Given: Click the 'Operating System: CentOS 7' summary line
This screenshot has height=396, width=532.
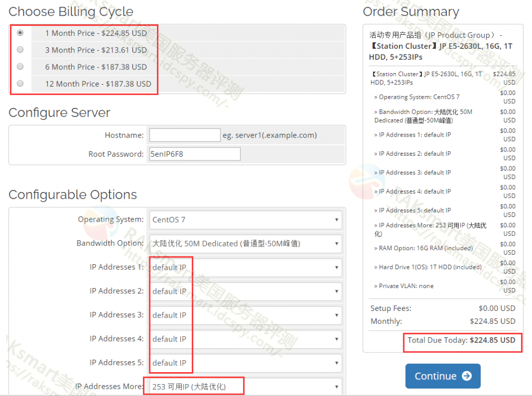Looking at the screenshot, I should tap(417, 97).
